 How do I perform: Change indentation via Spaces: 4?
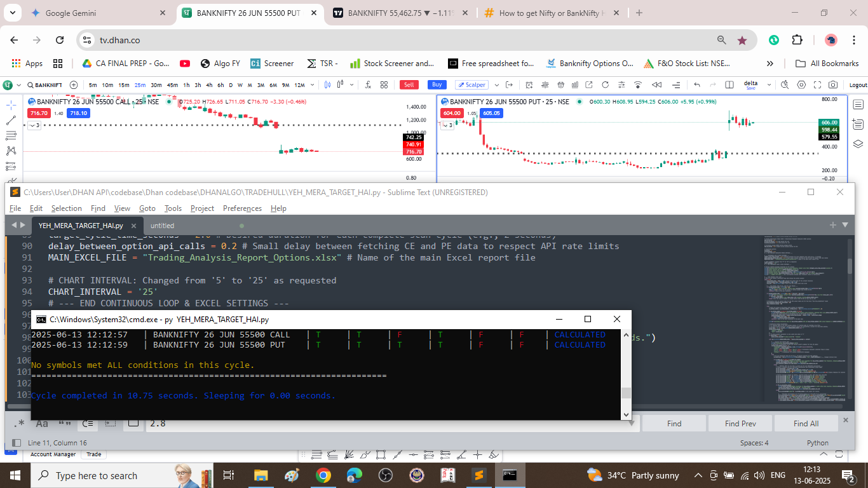click(x=754, y=443)
